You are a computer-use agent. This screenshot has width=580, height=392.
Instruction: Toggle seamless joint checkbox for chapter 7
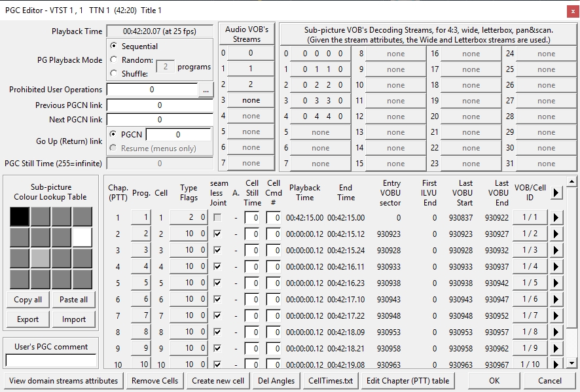click(x=217, y=315)
